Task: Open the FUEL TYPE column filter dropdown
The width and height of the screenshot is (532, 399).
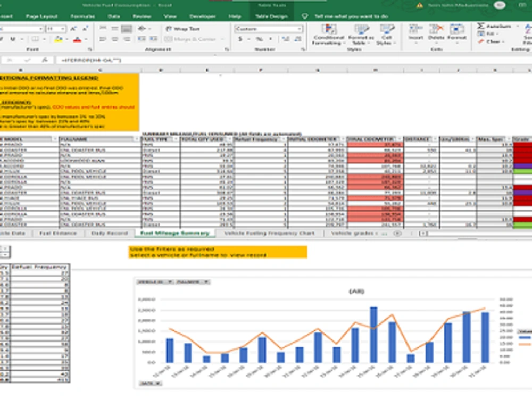Action: (176, 139)
